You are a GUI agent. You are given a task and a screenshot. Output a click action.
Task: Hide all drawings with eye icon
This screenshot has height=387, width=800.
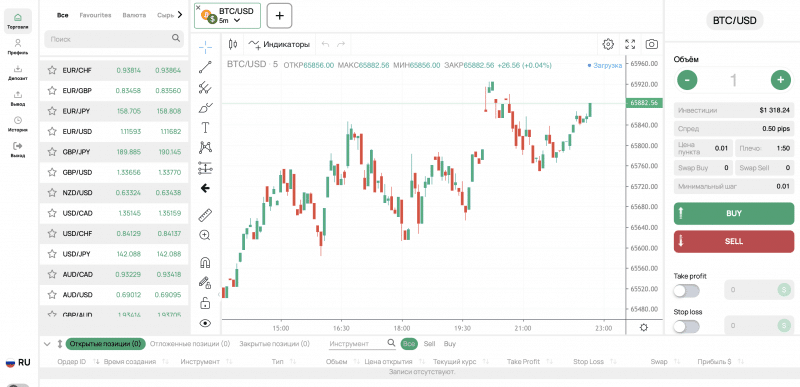pyautogui.click(x=205, y=323)
